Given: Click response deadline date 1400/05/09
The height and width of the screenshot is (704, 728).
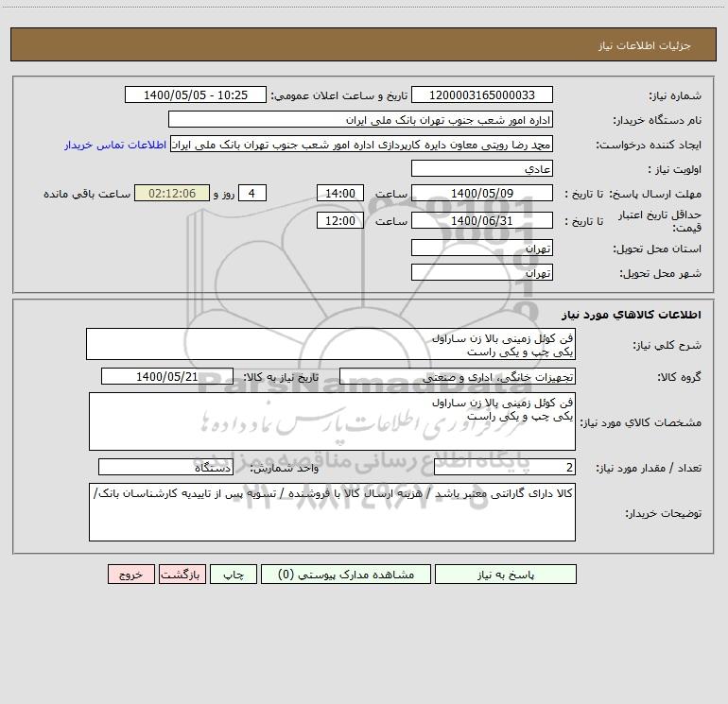Looking at the screenshot, I should (x=482, y=193).
